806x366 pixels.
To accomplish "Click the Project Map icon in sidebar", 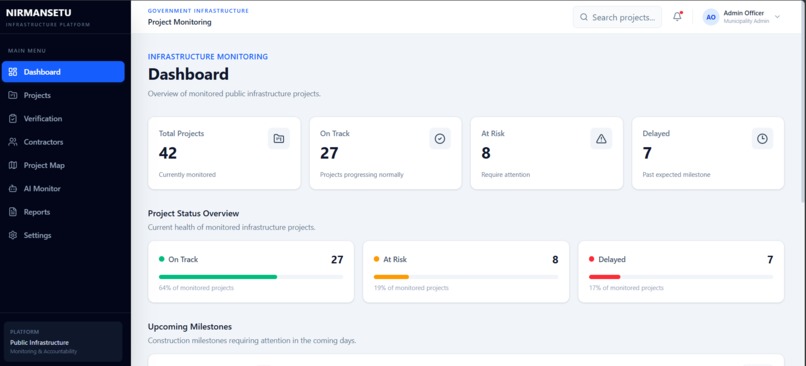I will click(13, 165).
